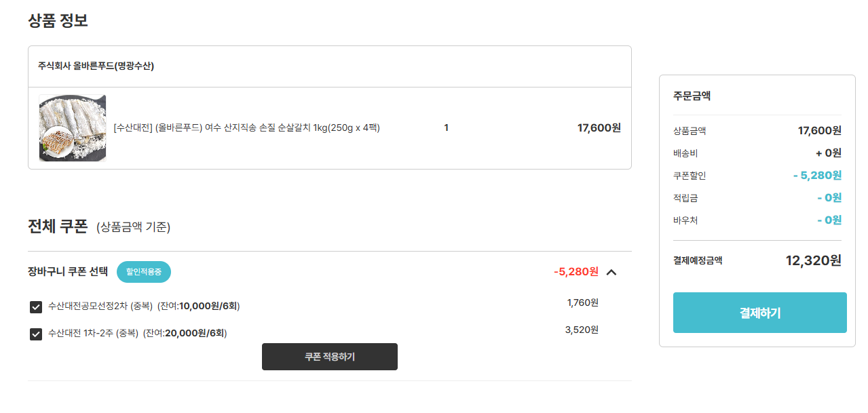Viewport: 868px width, 413px height.
Task: Click the 1,760원 coupon discount amount
Action: pyautogui.click(x=582, y=302)
